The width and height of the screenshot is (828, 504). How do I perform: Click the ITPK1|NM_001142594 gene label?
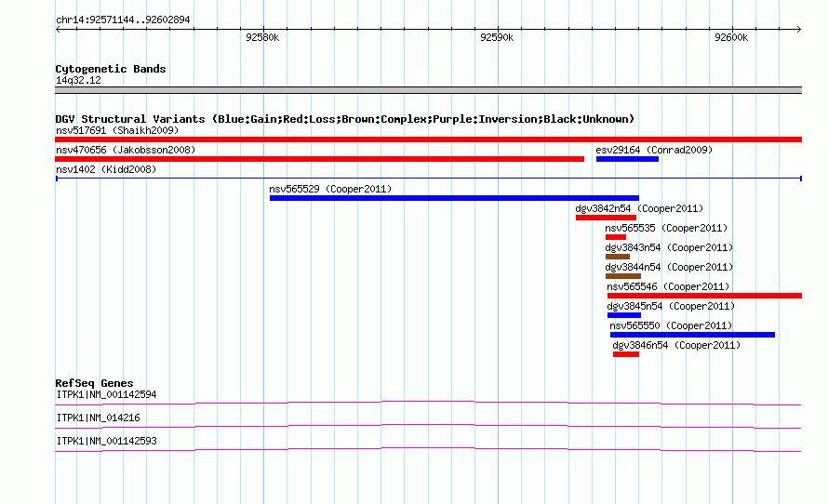point(107,395)
